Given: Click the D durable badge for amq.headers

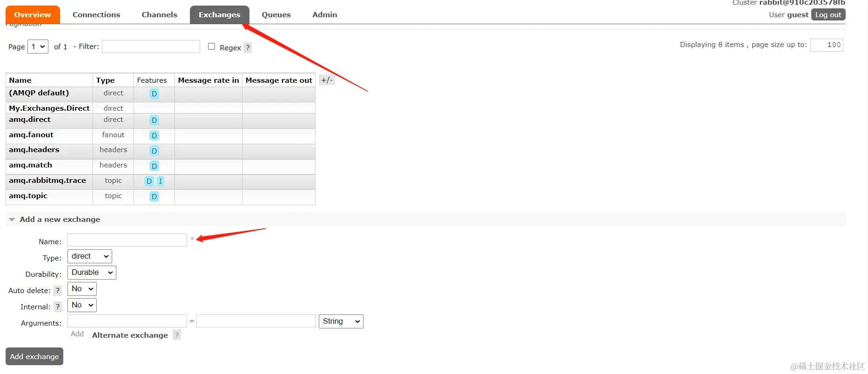Looking at the screenshot, I should tap(154, 151).
